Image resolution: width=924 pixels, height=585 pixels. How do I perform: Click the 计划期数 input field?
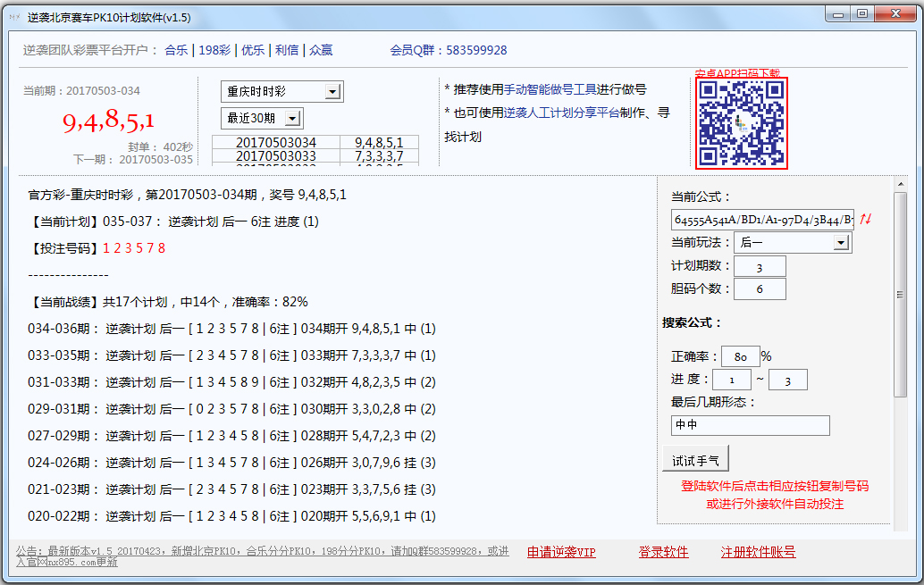tap(759, 266)
